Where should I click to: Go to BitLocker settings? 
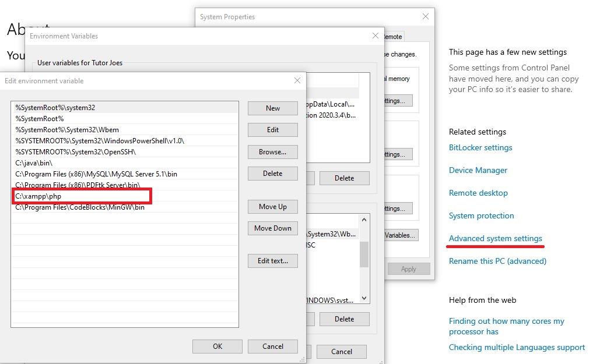pyautogui.click(x=480, y=148)
